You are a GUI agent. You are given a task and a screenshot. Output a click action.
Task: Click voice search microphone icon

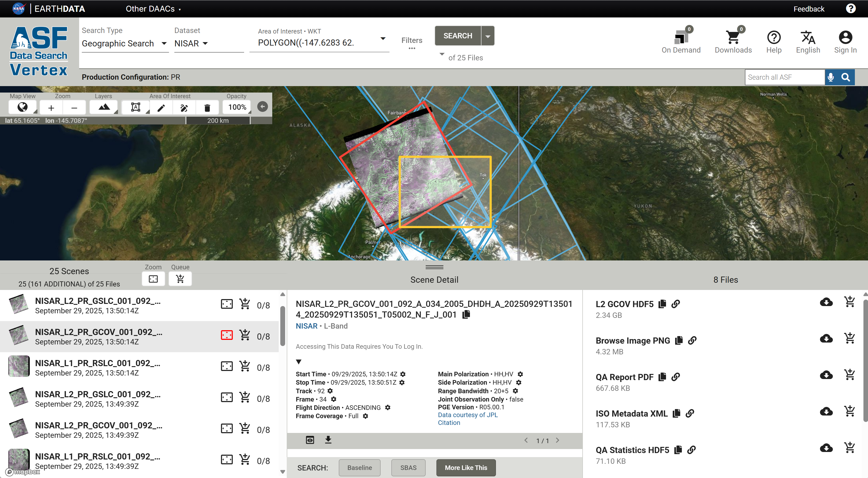tap(831, 77)
